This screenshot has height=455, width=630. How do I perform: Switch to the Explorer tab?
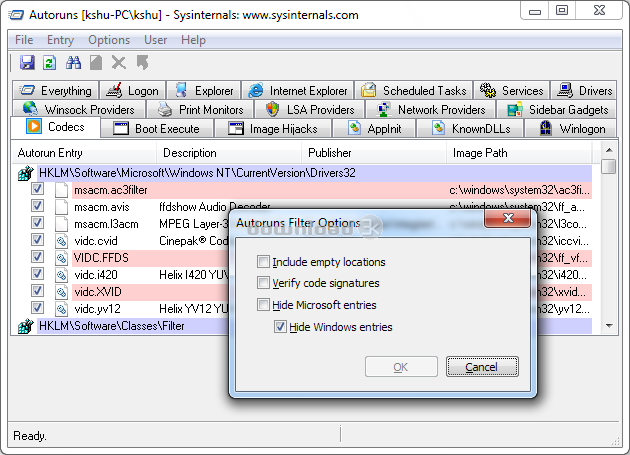point(204,90)
